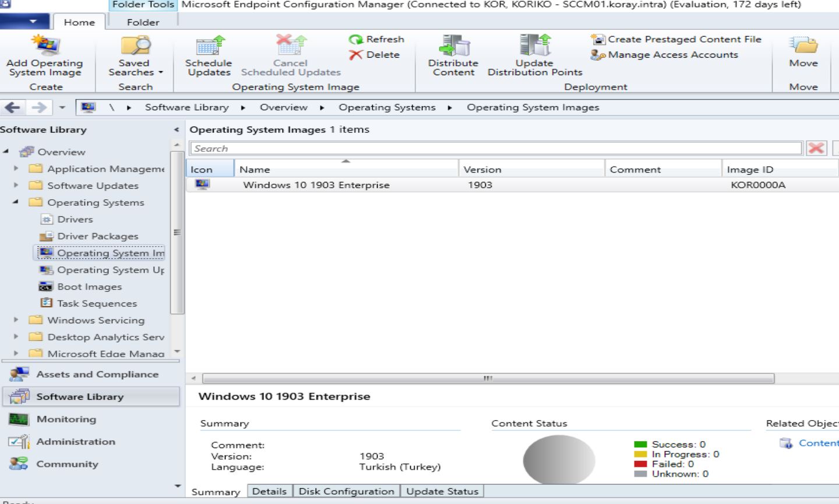The image size is (839, 504).
Task: Click the Update Distribution Points icon
Action: [534, 55]
